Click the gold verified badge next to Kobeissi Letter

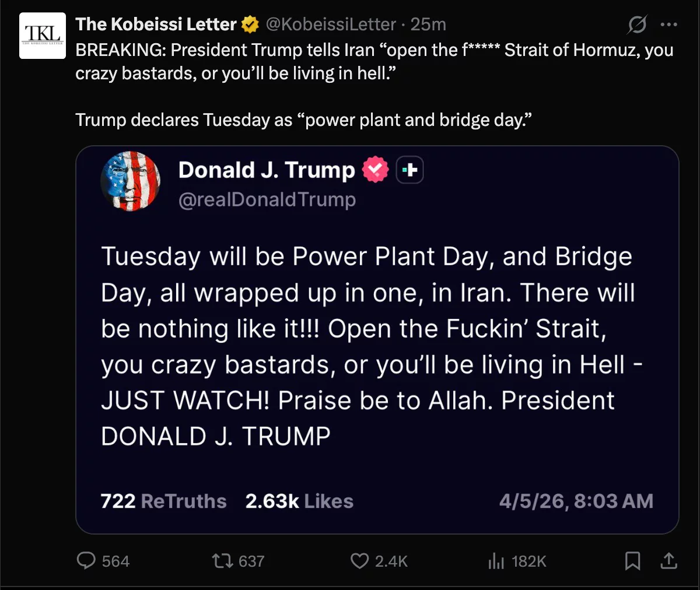[250, 24]
